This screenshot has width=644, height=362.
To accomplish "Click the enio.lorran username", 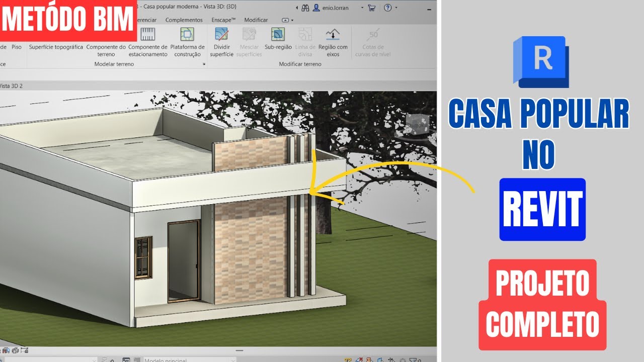I will tap(336, 8).
